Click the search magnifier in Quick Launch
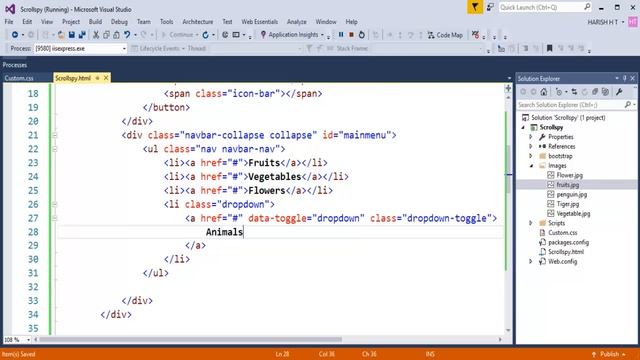The width and height of the screenshot is (640, 360). point(587,7)
